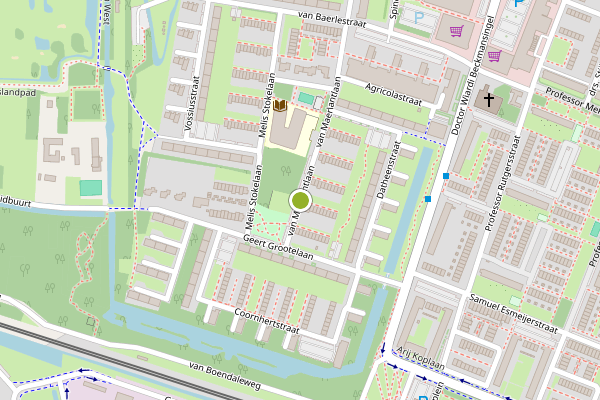This screenshot has width=600, height=400.
Task: Select the upper blue bus stop square
Action: pos(446,176)
